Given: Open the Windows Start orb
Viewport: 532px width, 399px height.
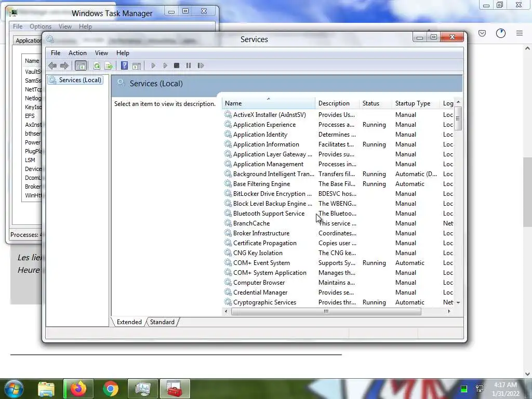Looking at the screenshot, I should tap(13, 389).
